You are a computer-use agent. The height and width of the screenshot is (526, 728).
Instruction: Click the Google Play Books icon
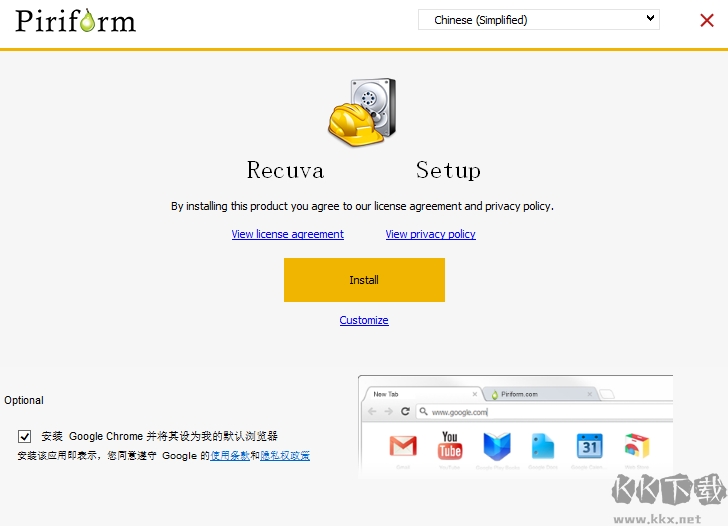(497, 446)
